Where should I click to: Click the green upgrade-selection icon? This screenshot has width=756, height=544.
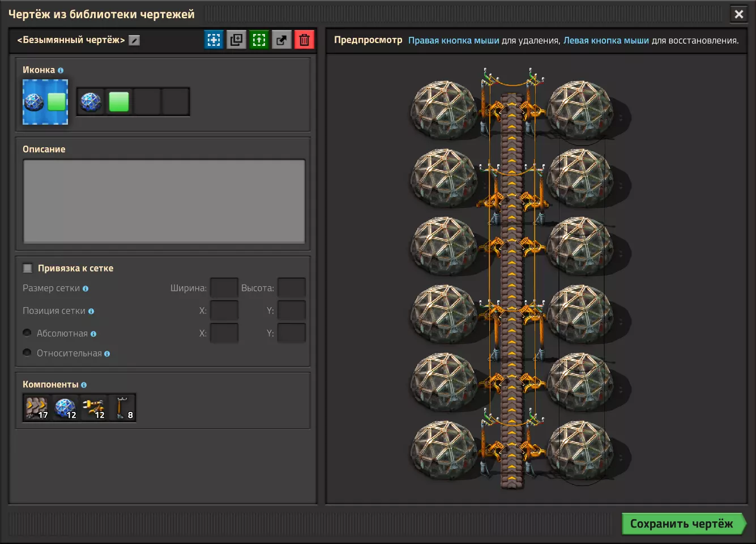click(259, 40)
